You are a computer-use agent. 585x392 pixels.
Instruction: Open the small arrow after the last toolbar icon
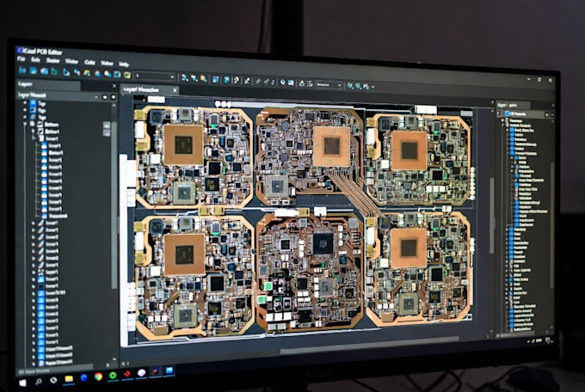(373, 87)
